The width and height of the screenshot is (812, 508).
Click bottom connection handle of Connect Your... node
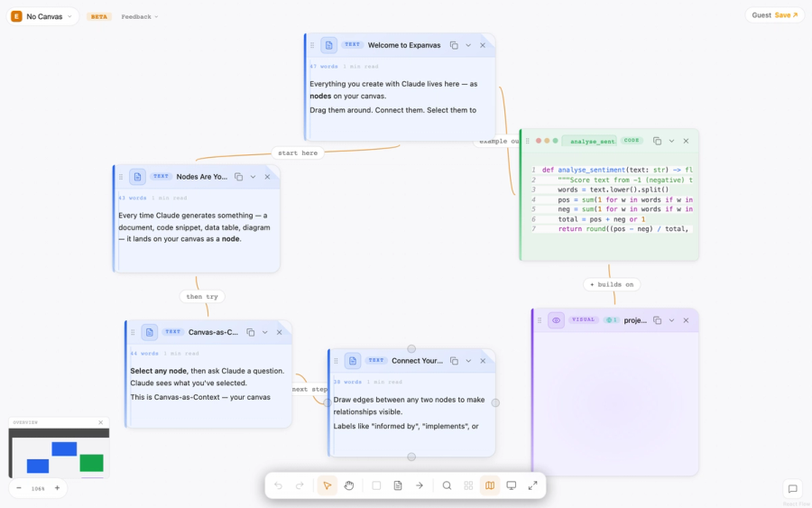point(411,457)
